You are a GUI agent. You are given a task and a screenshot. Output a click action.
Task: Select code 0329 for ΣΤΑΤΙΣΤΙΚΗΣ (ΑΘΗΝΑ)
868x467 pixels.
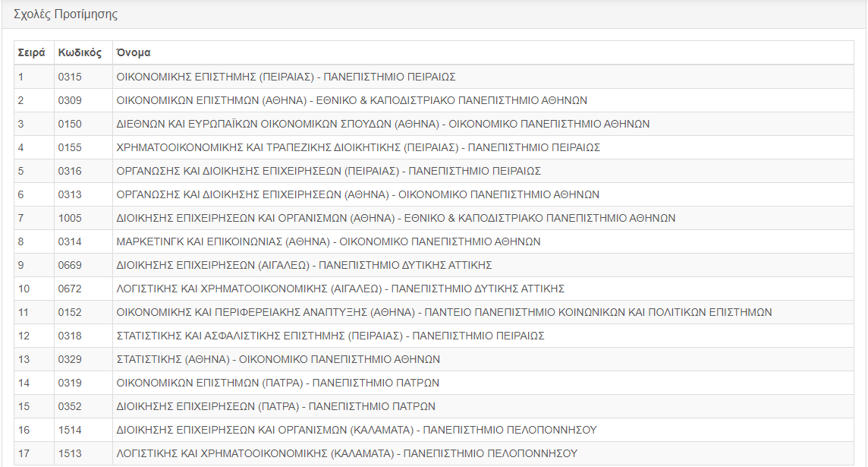(x=70, y=359)
